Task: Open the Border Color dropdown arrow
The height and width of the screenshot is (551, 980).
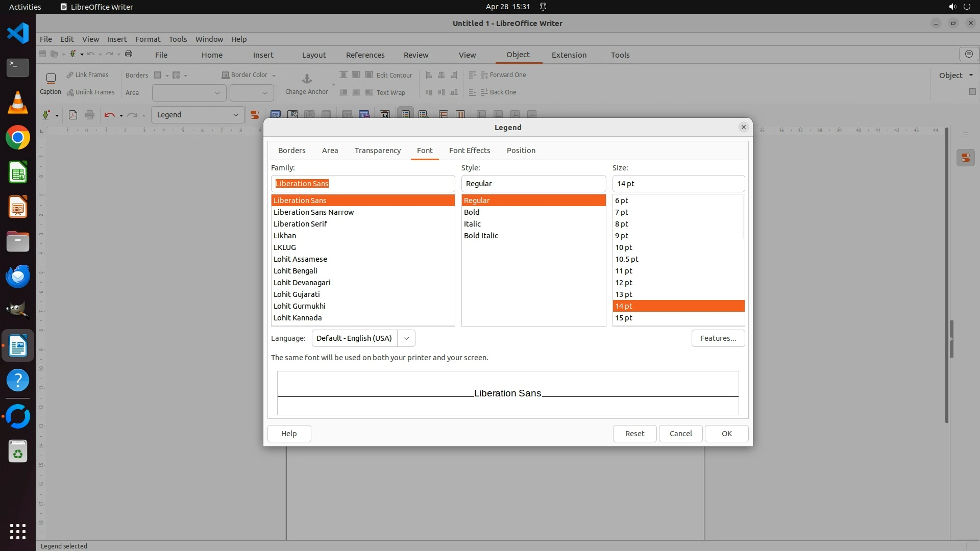Action: 274,76
